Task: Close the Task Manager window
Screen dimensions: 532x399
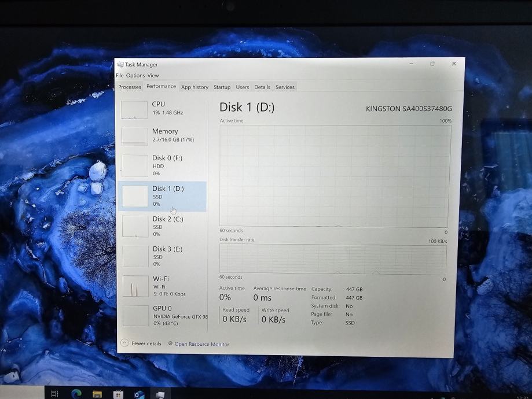Action: tap(454, 64)
